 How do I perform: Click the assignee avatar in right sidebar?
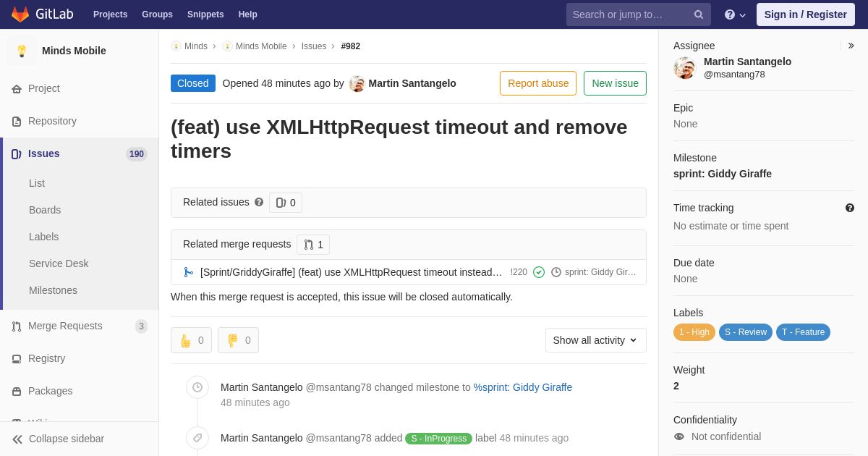[x=684, y=68]
